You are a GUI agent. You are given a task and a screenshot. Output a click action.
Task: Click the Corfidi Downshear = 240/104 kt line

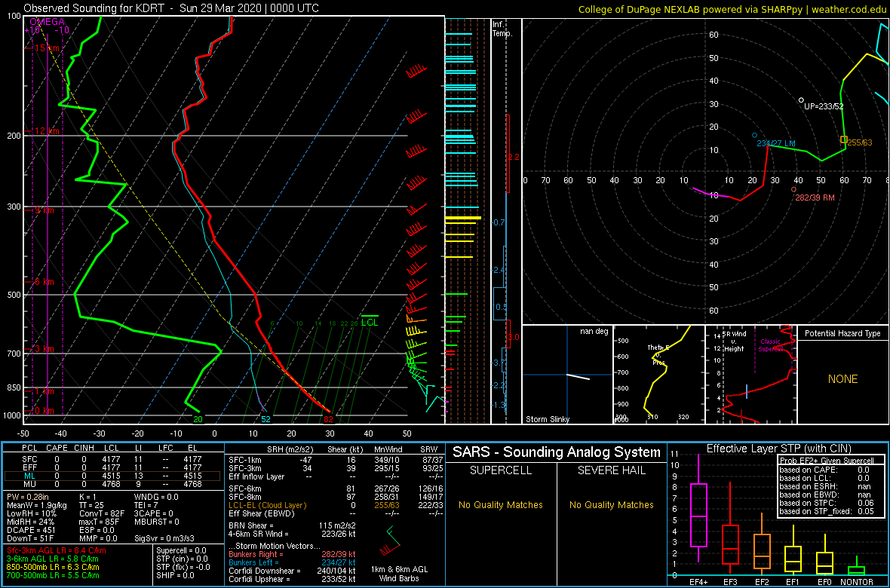(292, 571)
